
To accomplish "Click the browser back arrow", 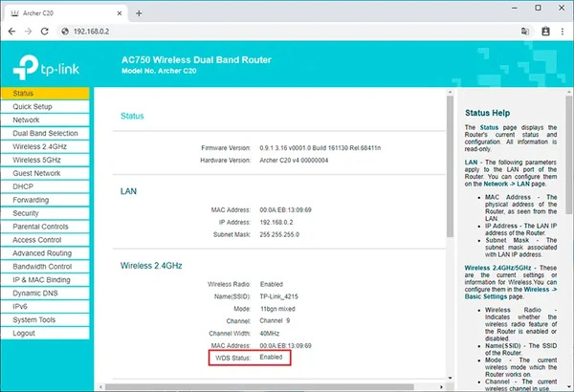I will point(11,32).
